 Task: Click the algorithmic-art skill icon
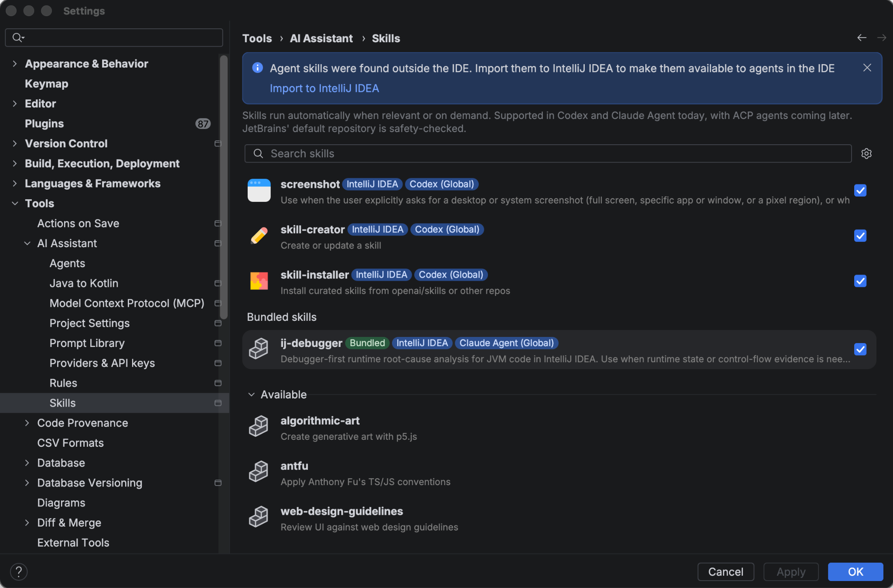(x=259, y=427)
